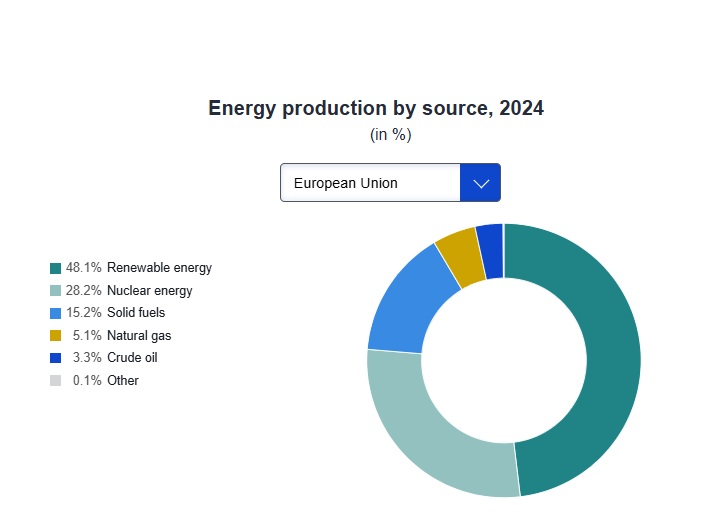Toggle the Solid fuels legend label
701x522 pixels.
pos(137,313)
